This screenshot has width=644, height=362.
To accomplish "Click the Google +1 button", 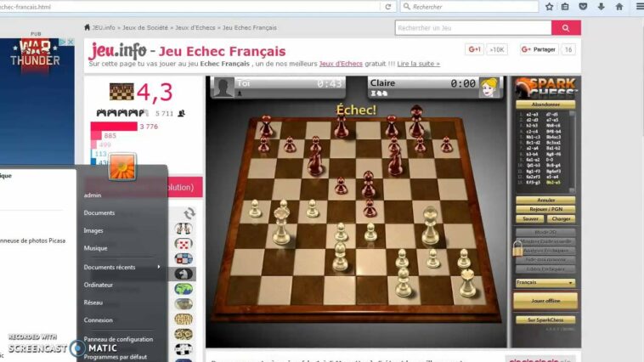I will pyautogui.click(x=474, y=50).
